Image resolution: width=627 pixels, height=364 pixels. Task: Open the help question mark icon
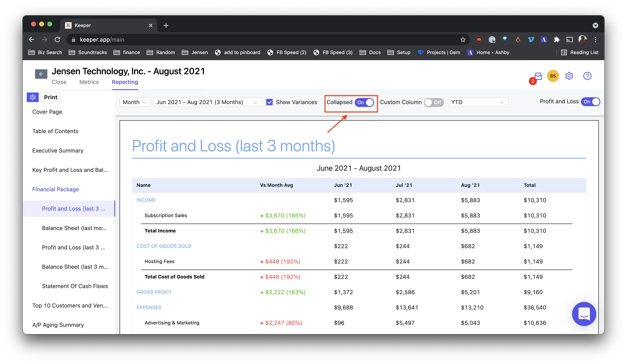click(x=587, y=76)
